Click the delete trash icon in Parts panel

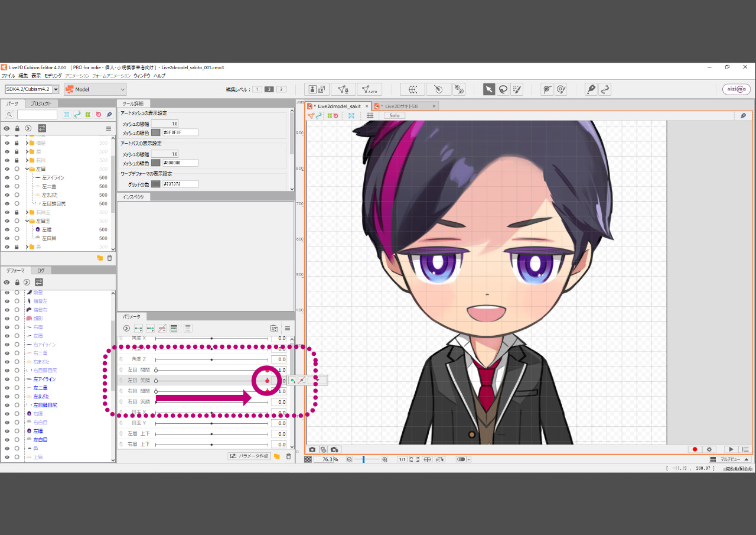coord(110,258)
